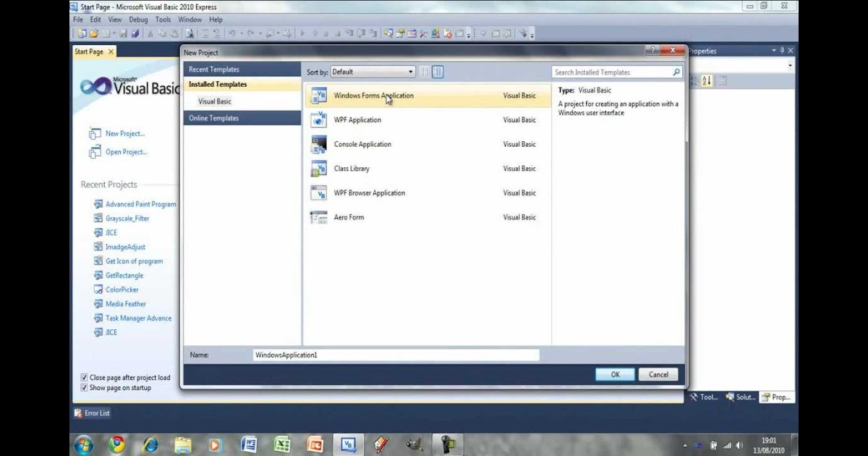
Task: Click the Console Application template icon
Action: tap(318, 144)
